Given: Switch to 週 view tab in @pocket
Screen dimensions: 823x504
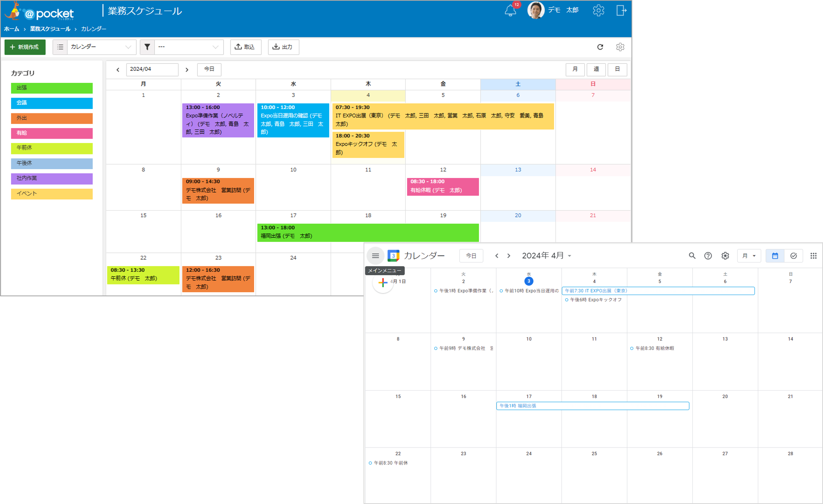Looking at the screenshot, I should pyautogui.click(x=596, y=70).
